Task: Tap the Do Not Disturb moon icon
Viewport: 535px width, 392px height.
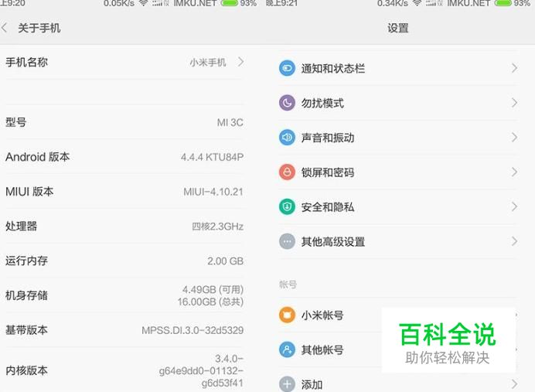Action: [x=287, y=103]
